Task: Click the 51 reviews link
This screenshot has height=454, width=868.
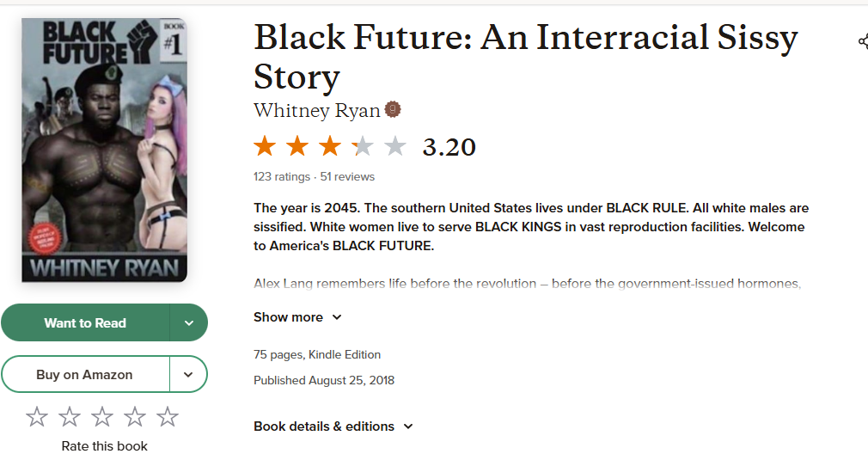Action: 347,177
